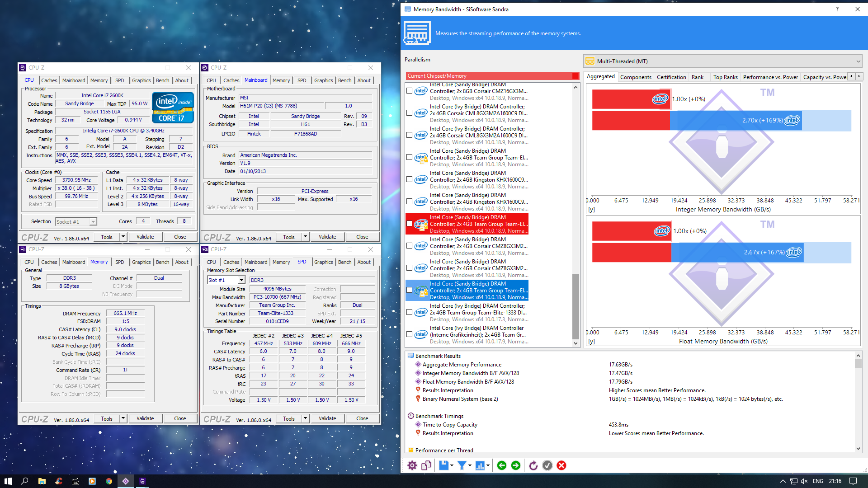Check the 2x 8GB Corsair CMZ16GX3M result
868x488 pixels.
point(409,91)
